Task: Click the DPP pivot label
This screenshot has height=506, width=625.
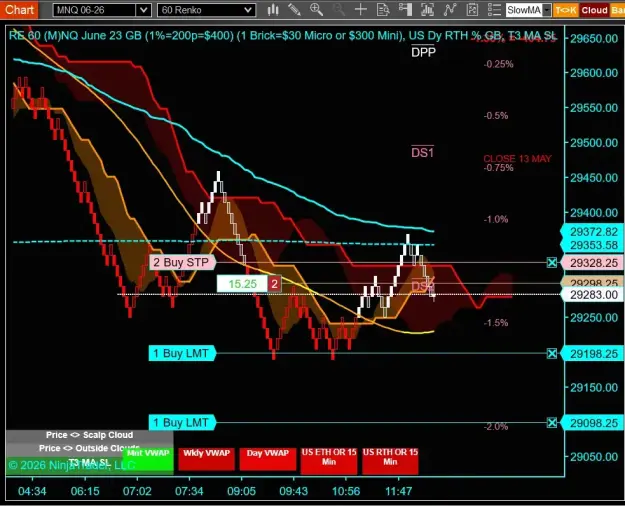Action: pos(423,52)
